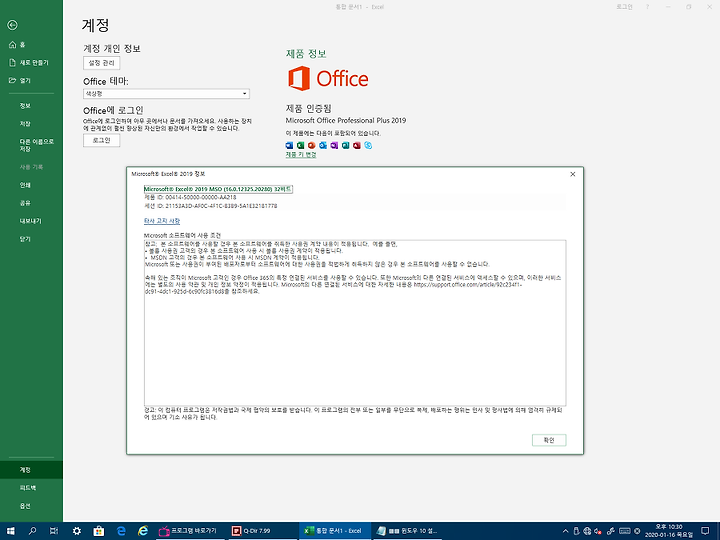This screenshot has height=540, width=720.
Task: Open 피드백 (Feedback) in sidebar
Action: coord(31,488)
